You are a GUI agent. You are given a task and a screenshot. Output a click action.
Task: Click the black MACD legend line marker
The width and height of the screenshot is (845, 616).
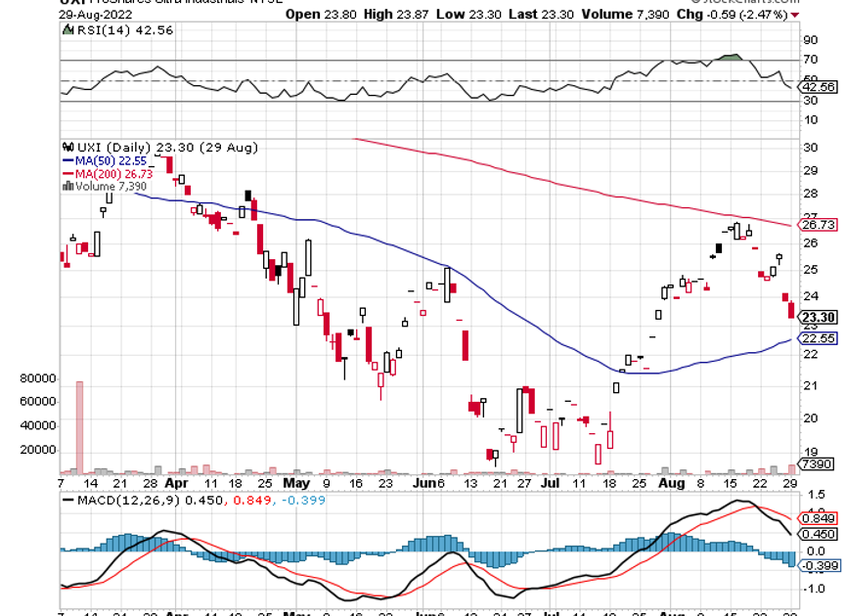(x=67, y=500)
